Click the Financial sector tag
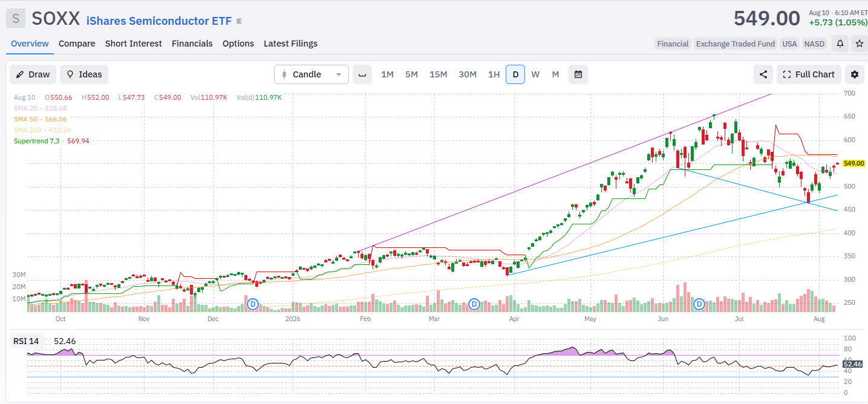The image size is (868, 404). (673, 44)
